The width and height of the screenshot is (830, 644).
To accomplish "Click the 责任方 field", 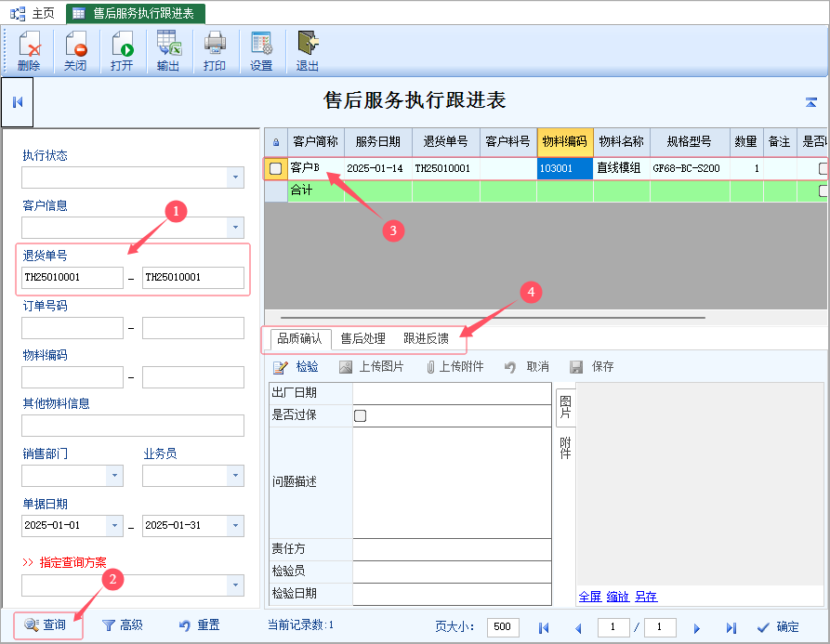I will tap(452, 550).
